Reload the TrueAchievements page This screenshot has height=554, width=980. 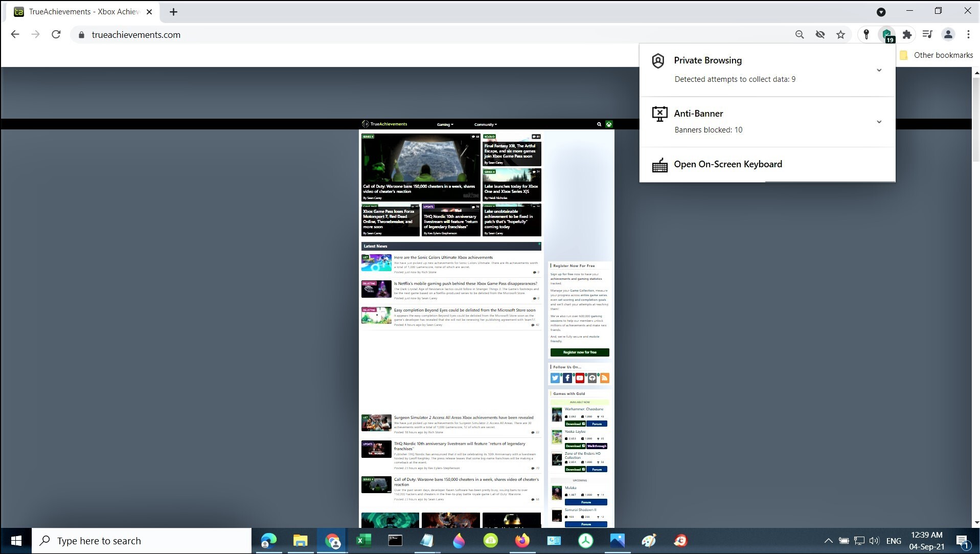coord(56,35)
